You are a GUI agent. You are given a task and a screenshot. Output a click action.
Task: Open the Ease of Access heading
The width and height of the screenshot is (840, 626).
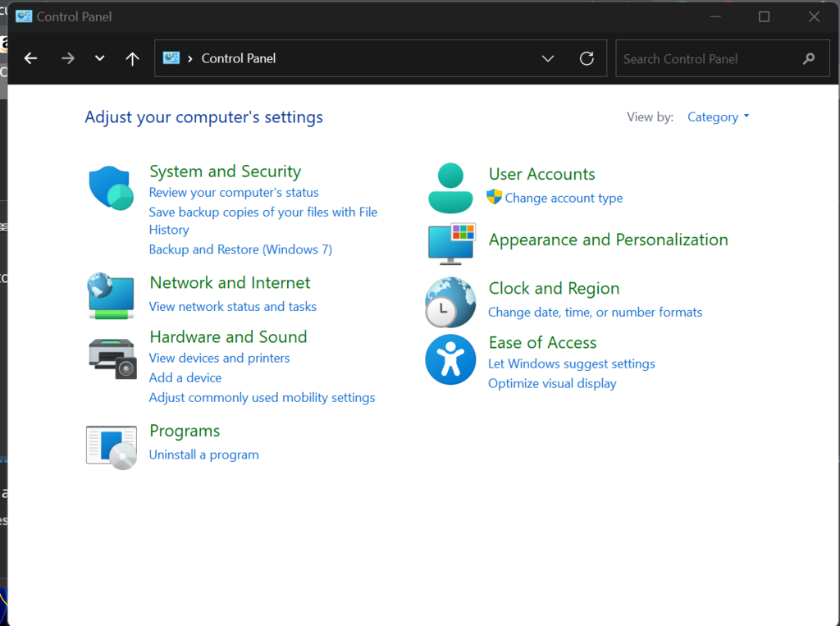coord(542,342)
